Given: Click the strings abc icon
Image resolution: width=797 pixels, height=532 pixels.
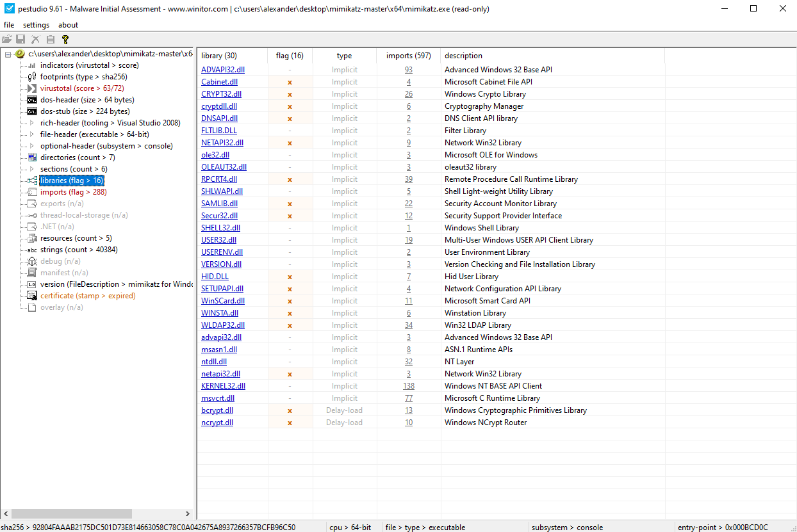Looking at the screenshot, I should click(x=32, y=250).
